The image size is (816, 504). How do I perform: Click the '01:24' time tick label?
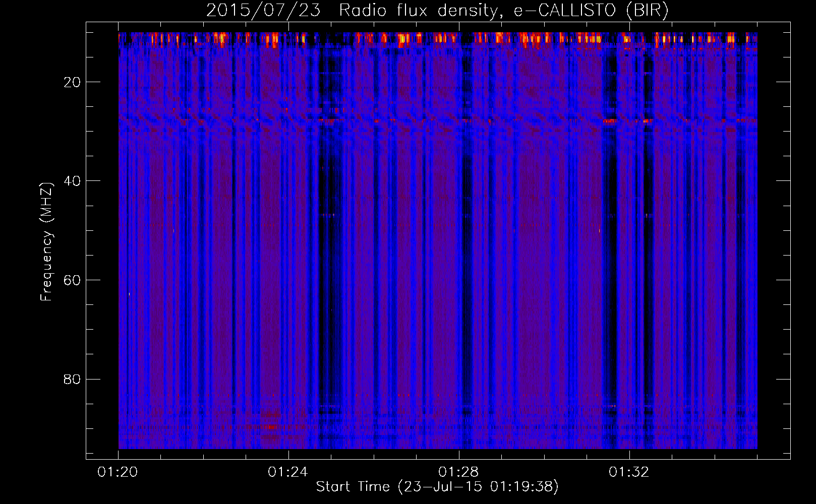click(x=287, y=472)
